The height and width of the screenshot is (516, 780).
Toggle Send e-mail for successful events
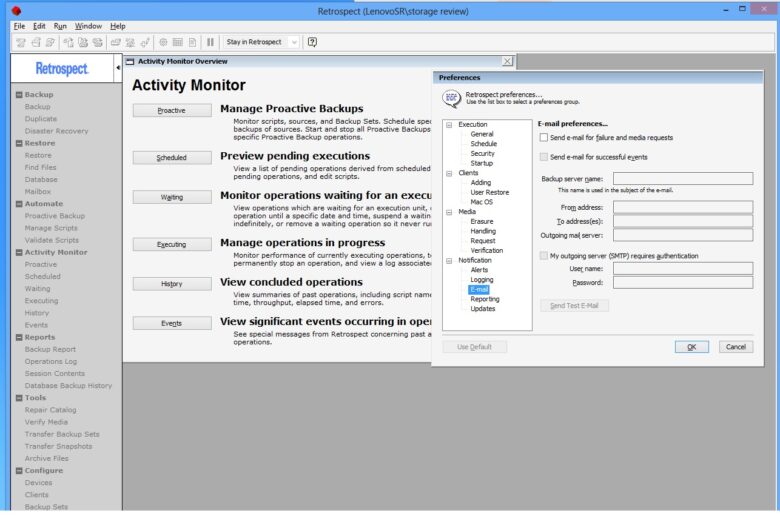tap(544, 157)
